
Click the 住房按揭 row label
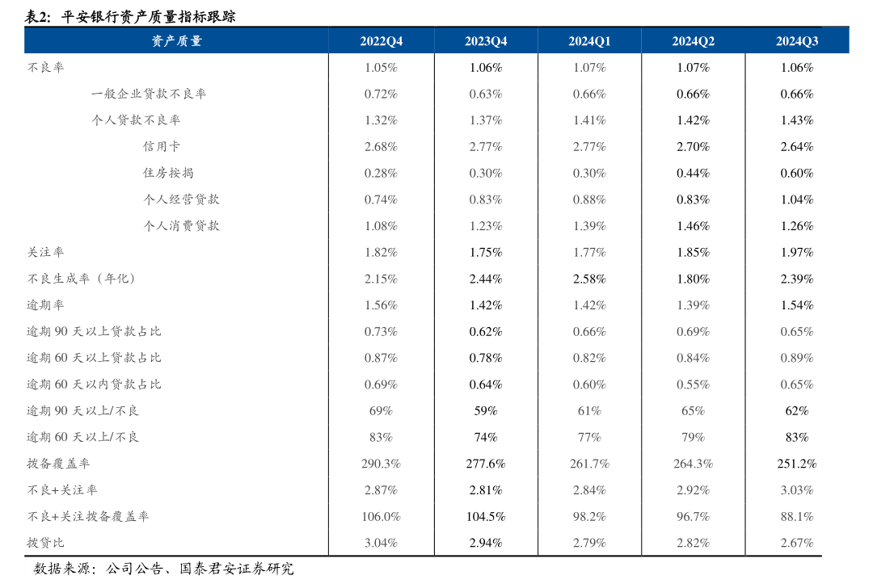[168, 173]
